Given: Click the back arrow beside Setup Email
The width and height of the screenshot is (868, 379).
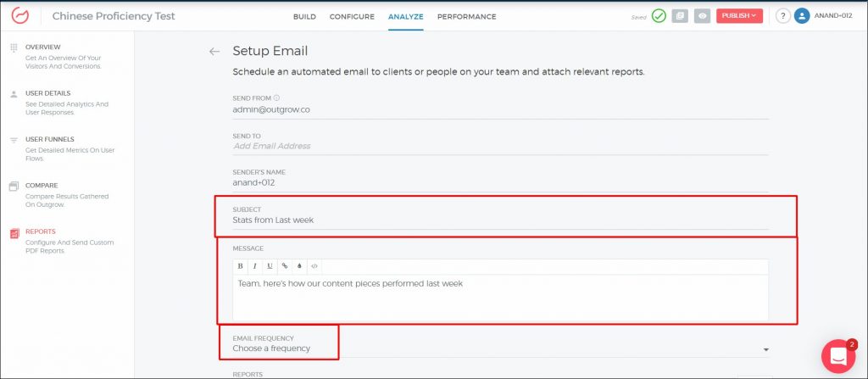Looking at the screenshot, I should [214, 52].
